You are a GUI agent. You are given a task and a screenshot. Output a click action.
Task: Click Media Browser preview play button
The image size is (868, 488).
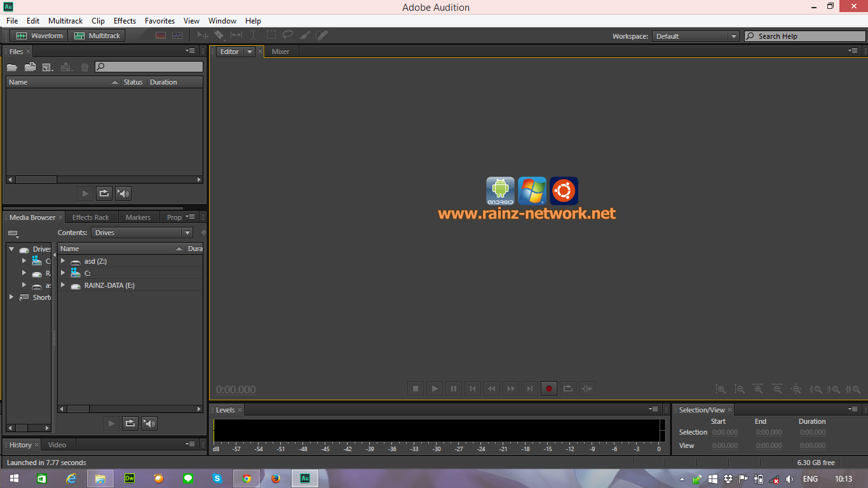(x=112, y=423)
